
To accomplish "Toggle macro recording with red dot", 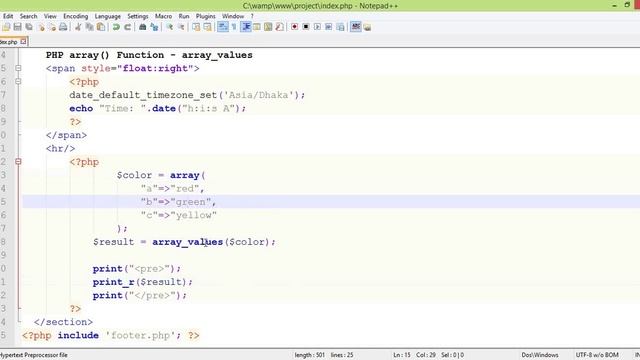I will 294,27.
